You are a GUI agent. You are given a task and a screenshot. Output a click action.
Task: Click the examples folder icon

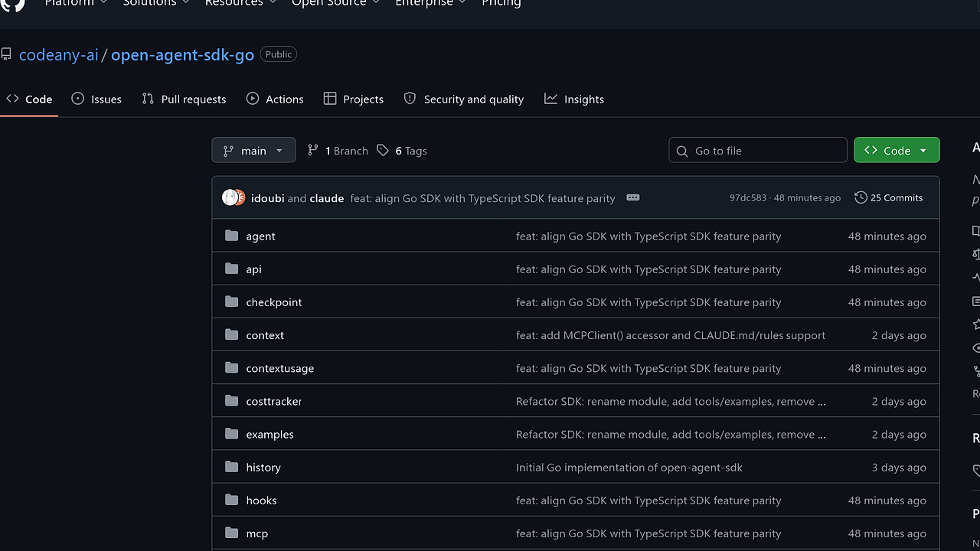[x=231, y=433]
